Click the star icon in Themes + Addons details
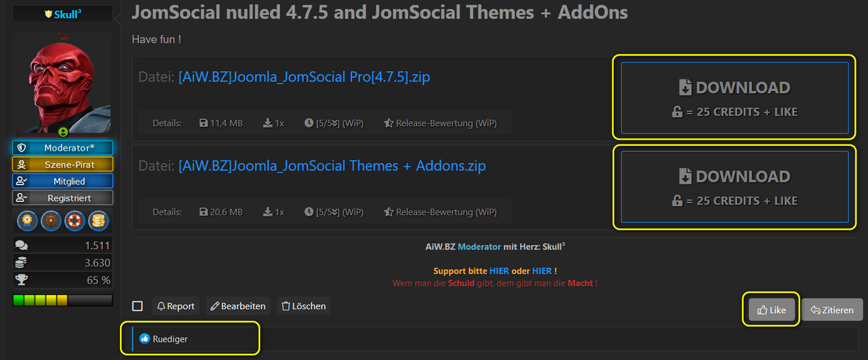 coord(389,212)
